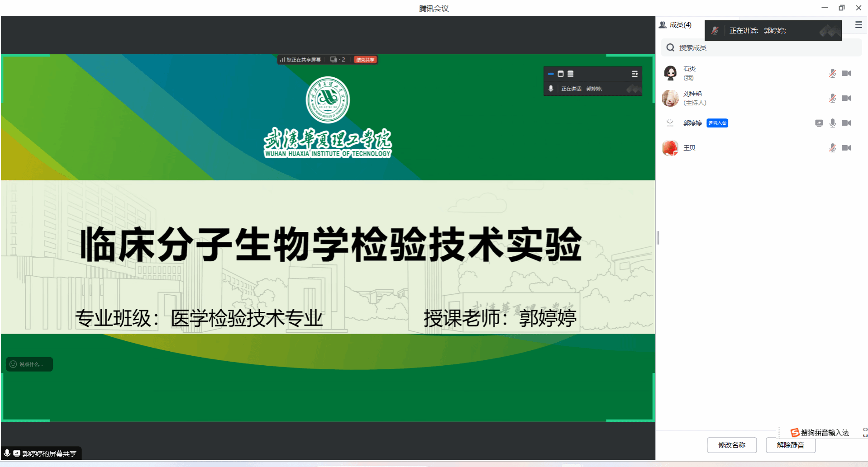Open the hamburger menu in members panel

pos(858,25)
